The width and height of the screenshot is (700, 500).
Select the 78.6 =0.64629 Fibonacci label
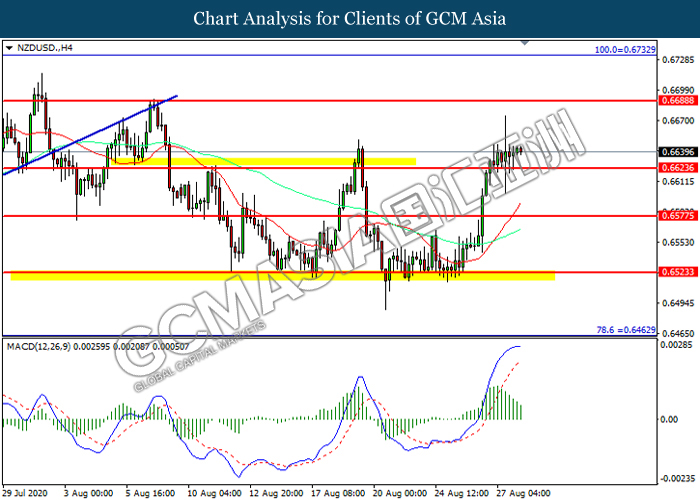pos(626,330)
